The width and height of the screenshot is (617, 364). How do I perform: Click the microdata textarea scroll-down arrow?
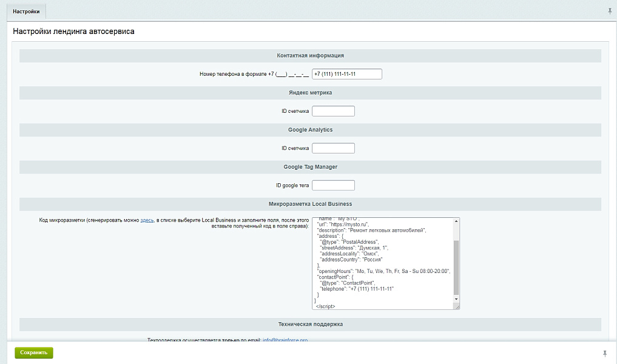[x=456, y=299]
